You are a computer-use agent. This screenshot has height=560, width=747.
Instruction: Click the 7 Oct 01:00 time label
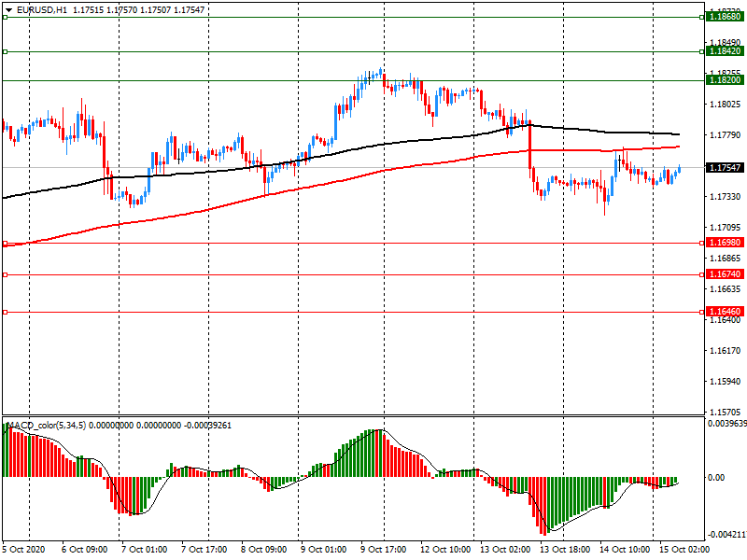tap(145, 549)
